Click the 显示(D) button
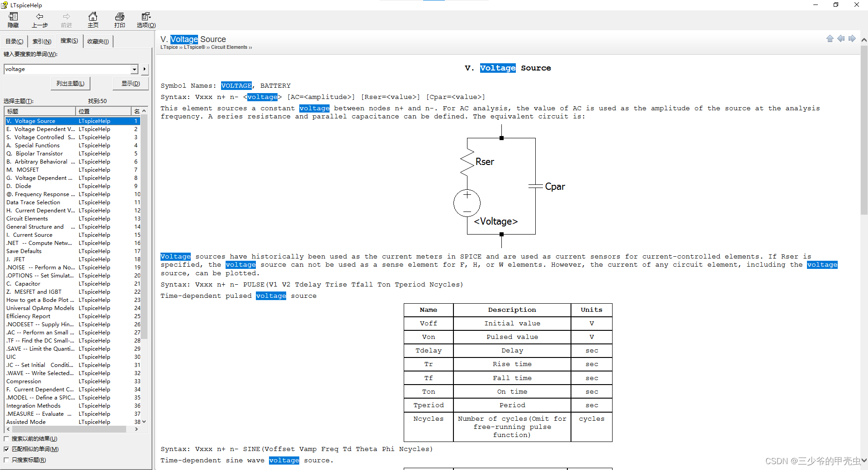 tap(131, 84)
